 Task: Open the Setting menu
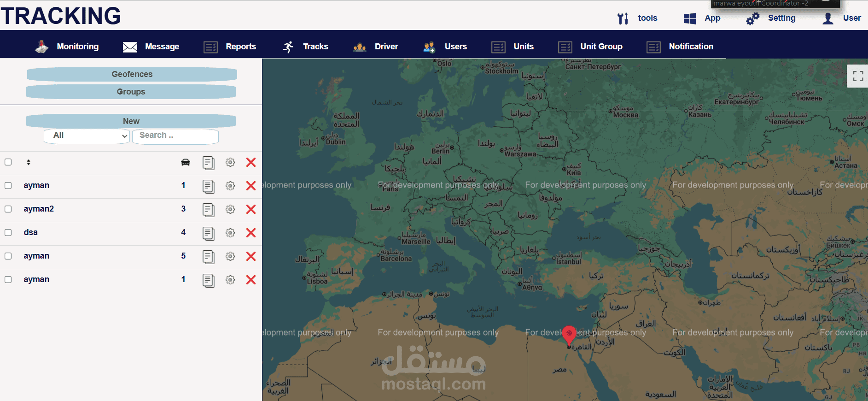coord(781,18)
